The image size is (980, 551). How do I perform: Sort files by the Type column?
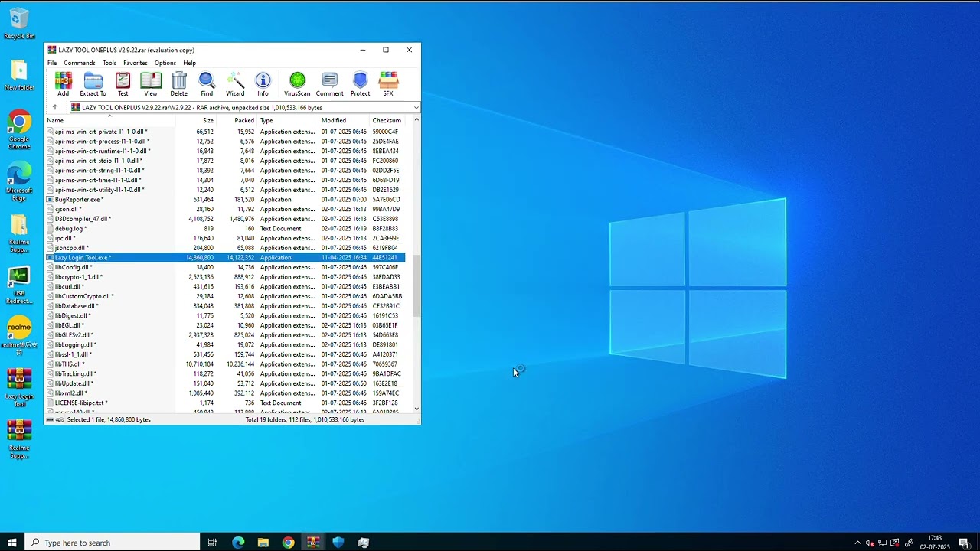click(x=288, y=120)
